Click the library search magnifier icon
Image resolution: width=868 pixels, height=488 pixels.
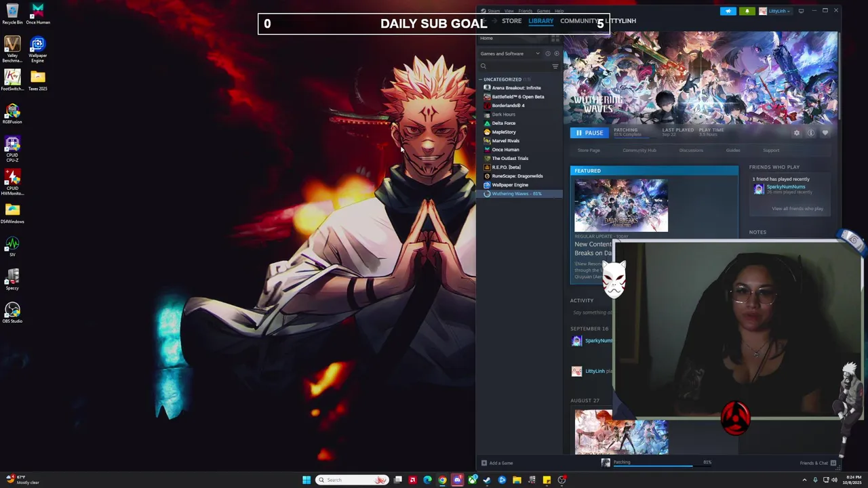tap(484, 66)
